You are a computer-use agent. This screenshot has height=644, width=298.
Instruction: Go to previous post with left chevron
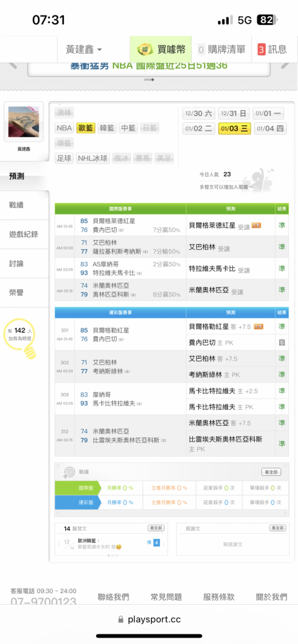[x=59, y=544]
